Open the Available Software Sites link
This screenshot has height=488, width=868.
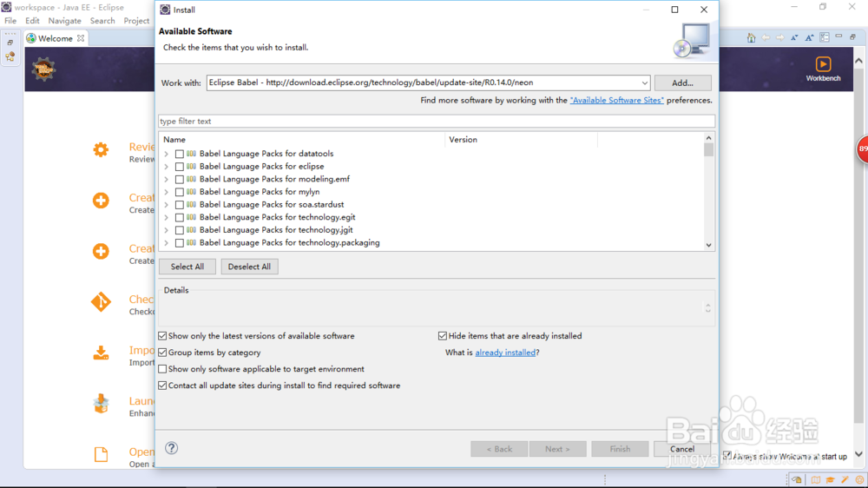click(x=616, y=101)
